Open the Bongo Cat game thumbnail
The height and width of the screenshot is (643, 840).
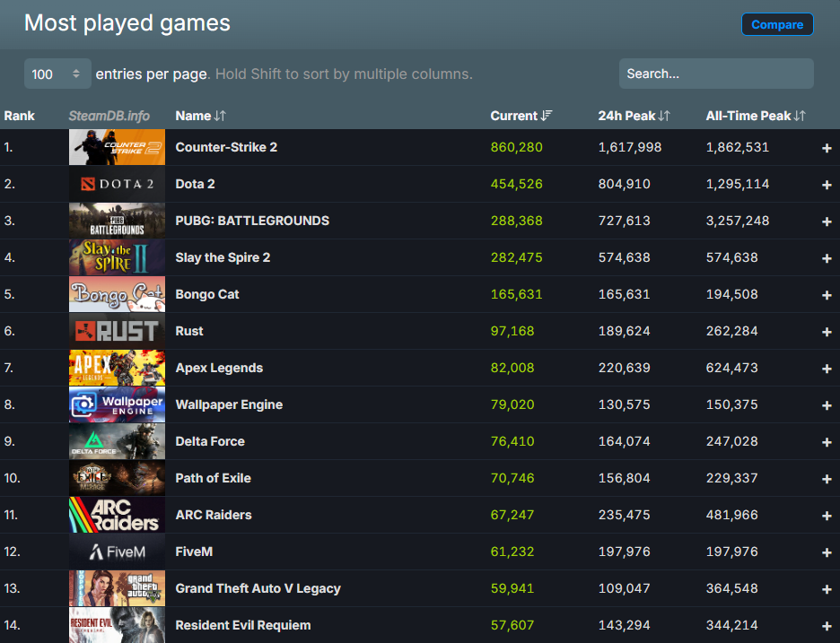click(117, 294)
